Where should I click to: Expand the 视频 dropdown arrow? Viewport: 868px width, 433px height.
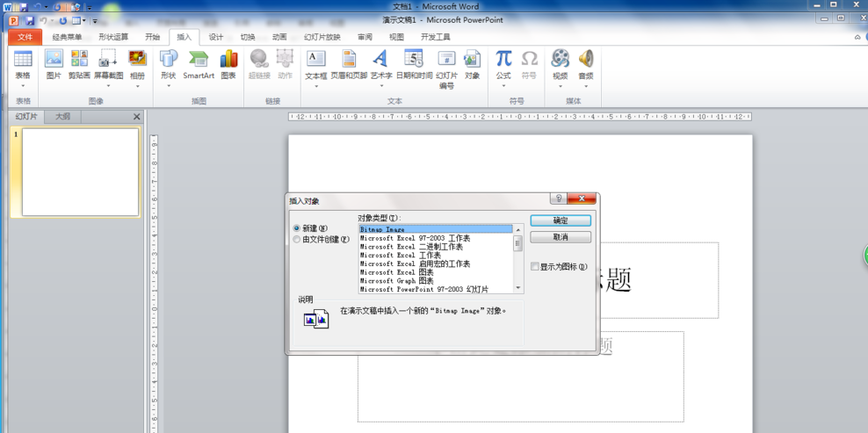click(561, 86)
